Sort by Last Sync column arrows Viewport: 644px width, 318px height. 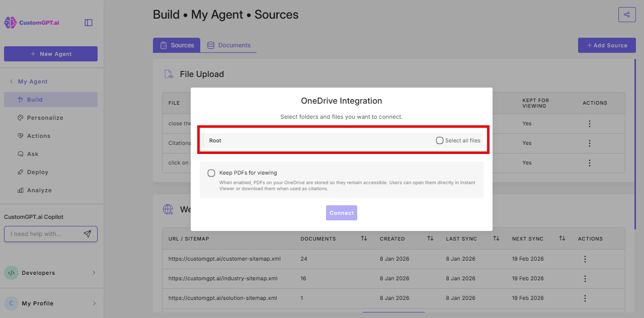[496, 238]
